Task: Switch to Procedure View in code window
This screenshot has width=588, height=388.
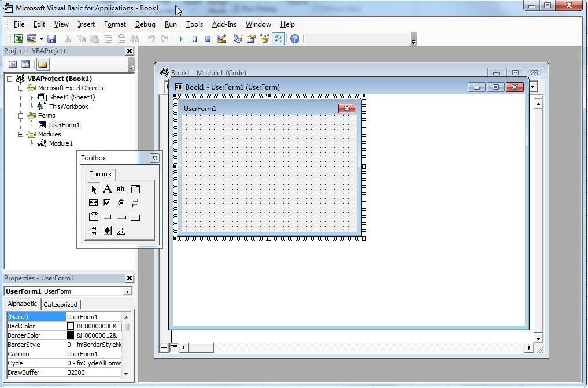Action: 164,347
